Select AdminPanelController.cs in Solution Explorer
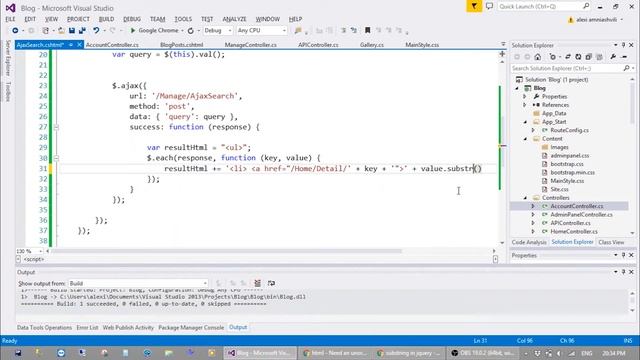 point(581,215)
